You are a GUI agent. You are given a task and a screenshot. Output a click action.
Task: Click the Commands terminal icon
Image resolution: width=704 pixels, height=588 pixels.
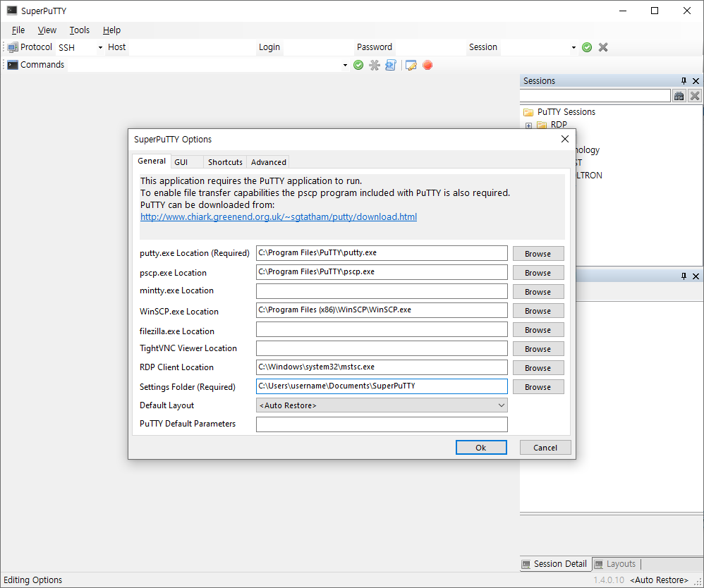point(13,65)
